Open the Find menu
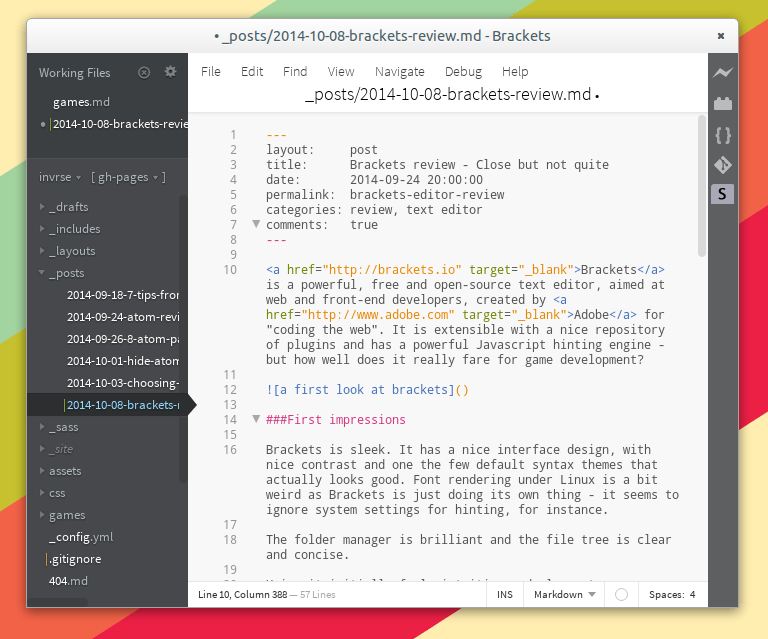 tap(295, 71)
